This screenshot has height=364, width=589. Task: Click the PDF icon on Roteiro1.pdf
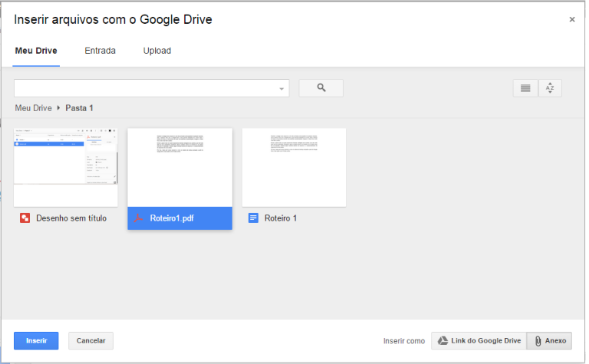(140, 218)
